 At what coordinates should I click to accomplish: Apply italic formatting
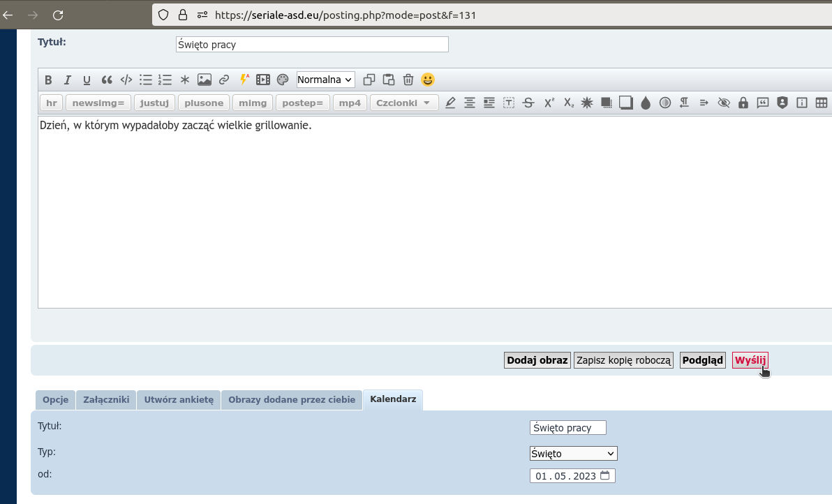tap(68, 80)
